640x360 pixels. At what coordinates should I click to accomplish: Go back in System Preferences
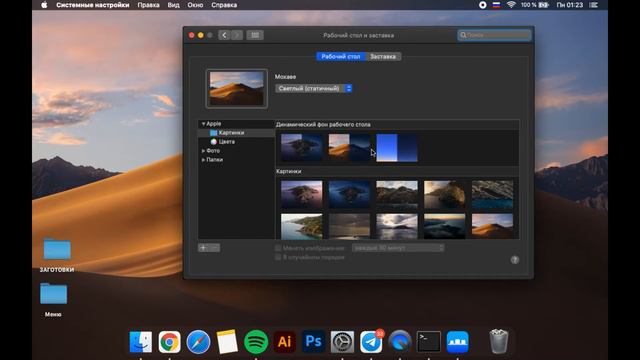224,35
